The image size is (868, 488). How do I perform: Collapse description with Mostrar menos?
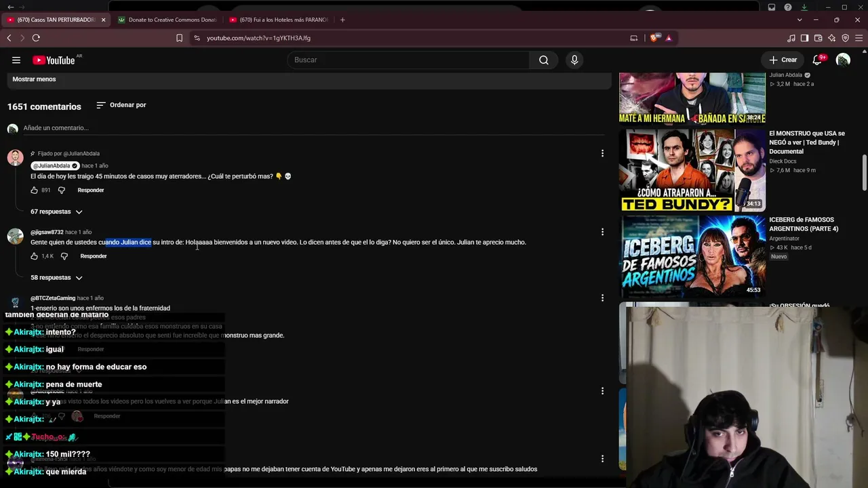click(x=34, y=79)
